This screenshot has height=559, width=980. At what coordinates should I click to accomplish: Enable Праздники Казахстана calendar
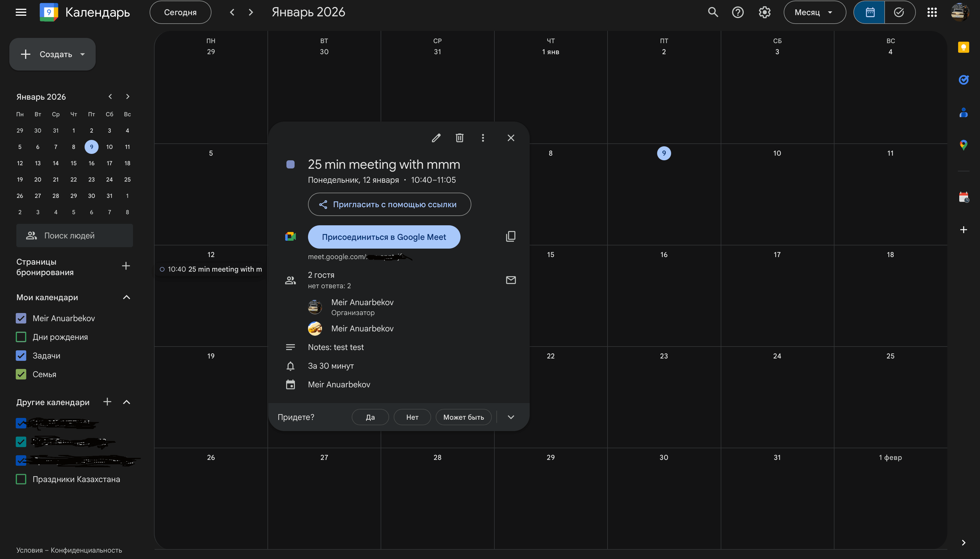click(21, 479)
